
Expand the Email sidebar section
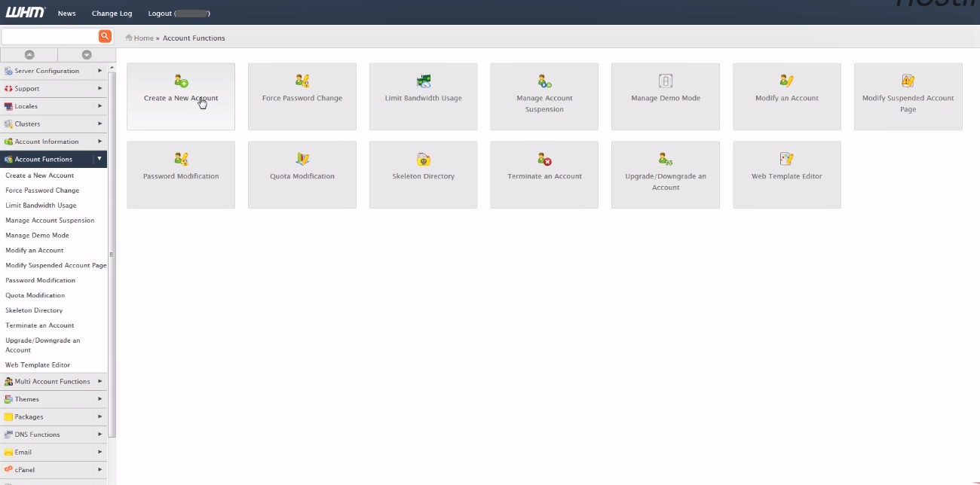pos(54,452)
